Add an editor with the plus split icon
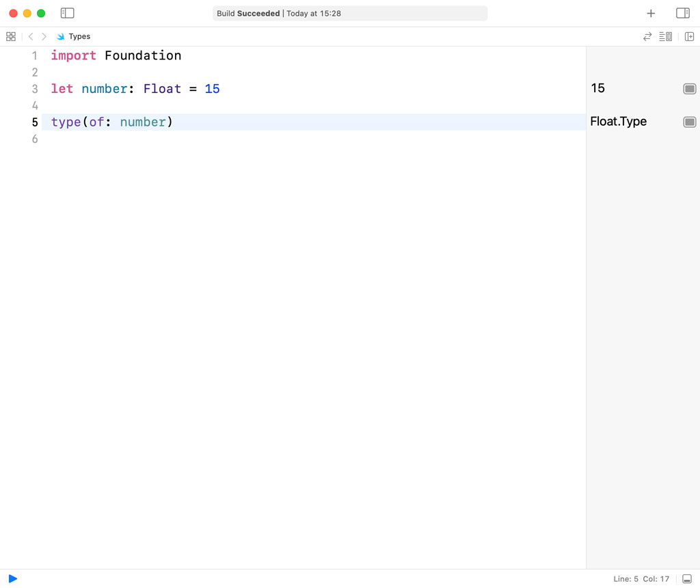This screenshot has width=700, height=588. tap(690, 36)
